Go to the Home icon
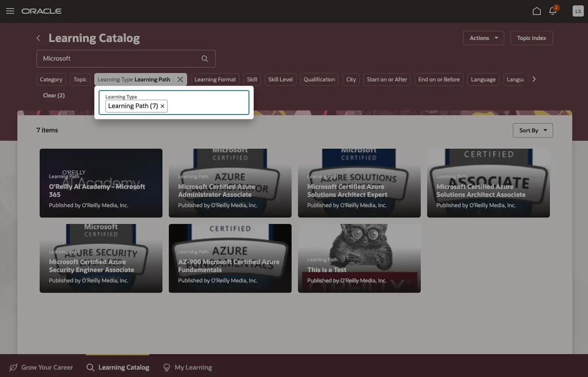Screen dimensions: 588x377 coord(537,11)
